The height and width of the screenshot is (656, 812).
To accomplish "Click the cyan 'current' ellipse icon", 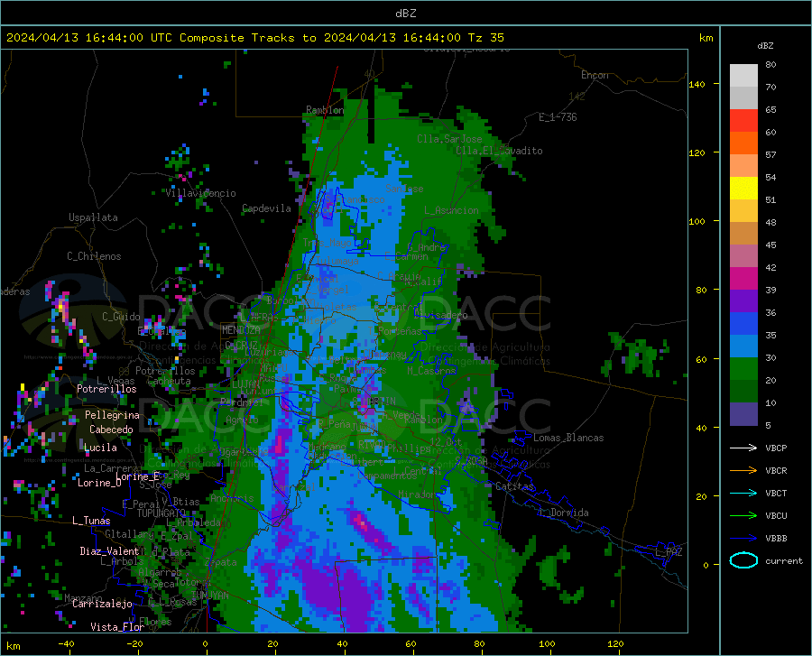I will click(743, 560).
